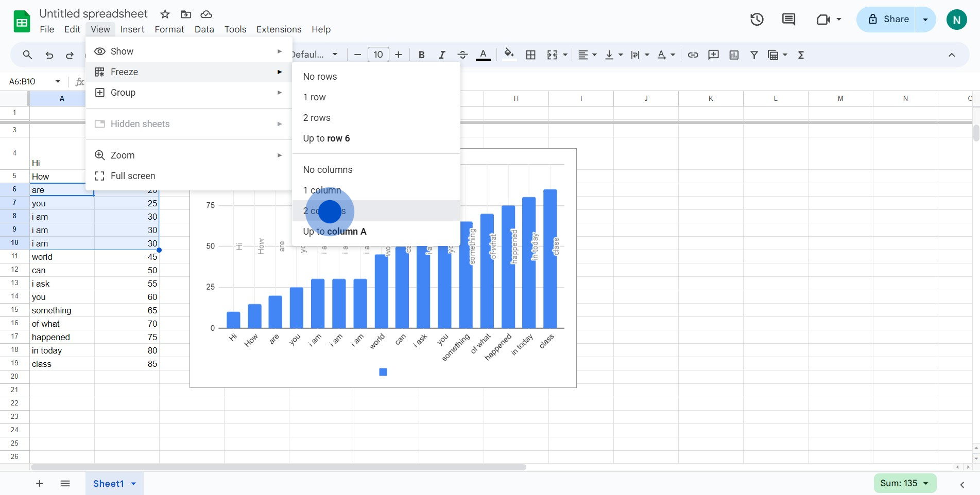Show the side panel chevron
This screenshot has width=980, height=495.
(962, 484)
